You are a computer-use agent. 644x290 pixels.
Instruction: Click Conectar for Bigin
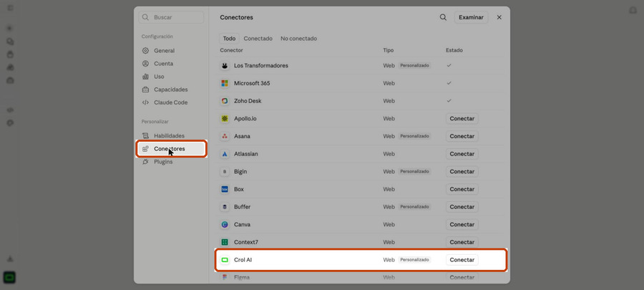(462, 172)
